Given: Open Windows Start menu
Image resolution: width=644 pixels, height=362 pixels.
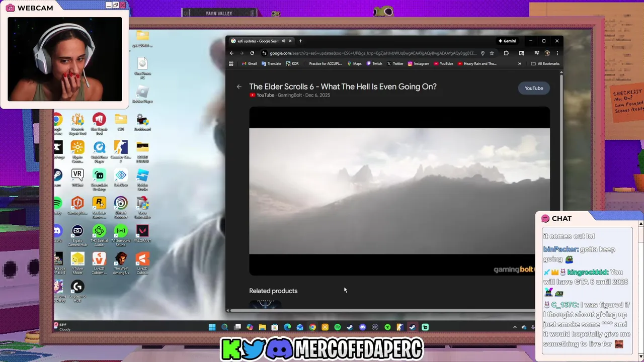Looking at the screenshot, I should 212,327.
